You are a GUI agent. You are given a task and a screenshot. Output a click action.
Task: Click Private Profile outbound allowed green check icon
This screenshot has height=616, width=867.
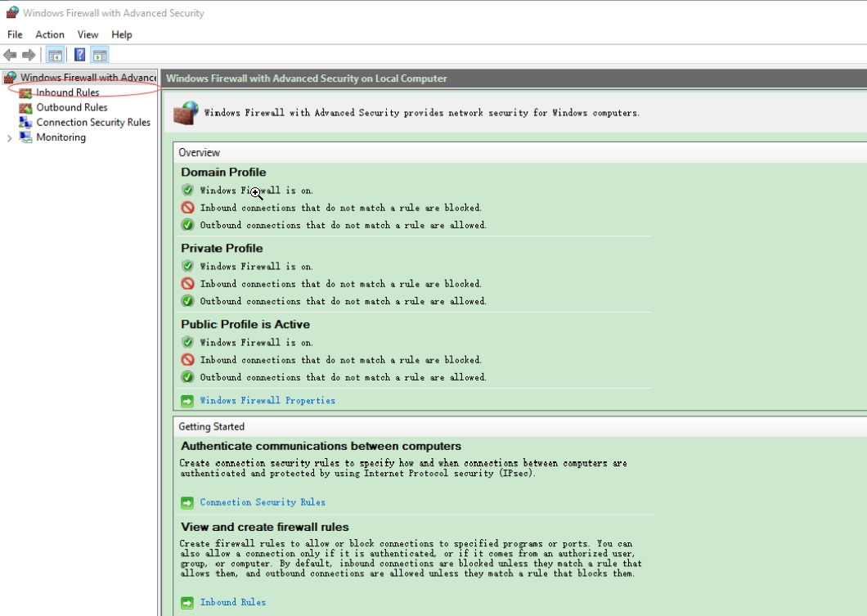point(187,301)
